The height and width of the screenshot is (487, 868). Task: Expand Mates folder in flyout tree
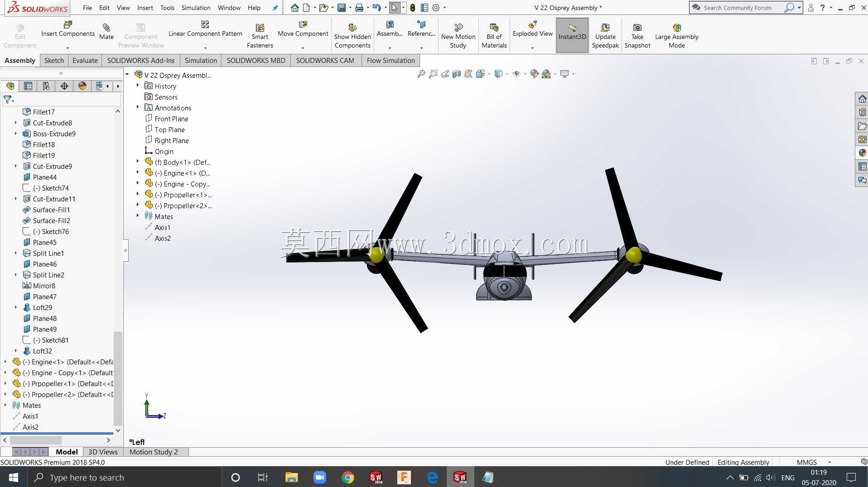tap(138, 215)
